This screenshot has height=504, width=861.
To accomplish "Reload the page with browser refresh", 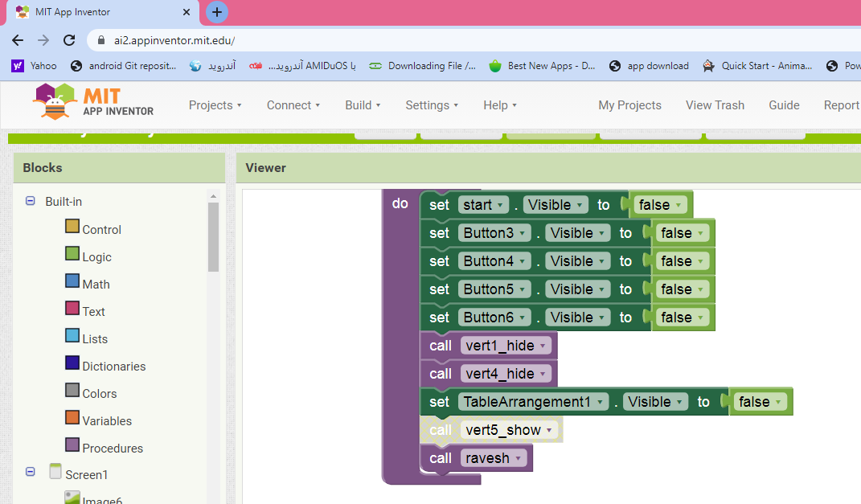I will pos(69,40).
